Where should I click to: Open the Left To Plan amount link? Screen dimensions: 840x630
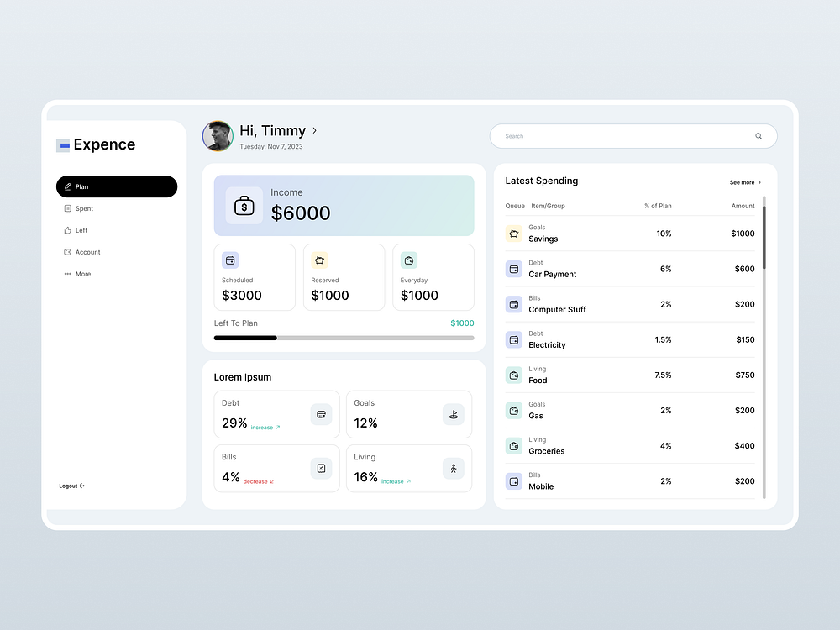click(462, 323)
